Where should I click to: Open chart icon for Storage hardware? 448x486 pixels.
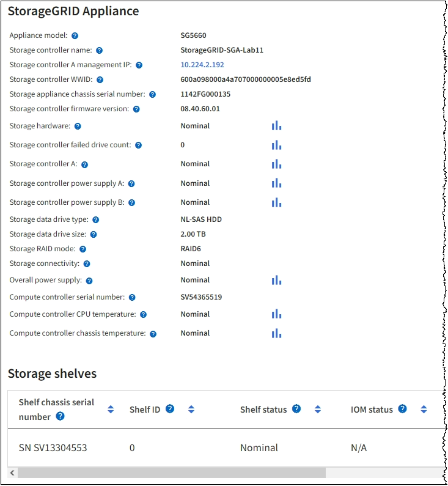276,126
